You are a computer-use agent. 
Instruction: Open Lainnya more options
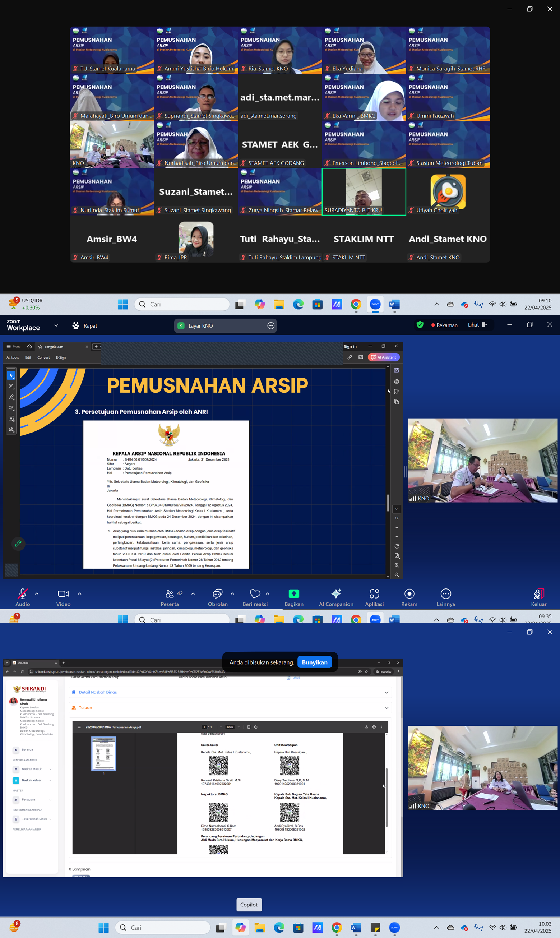pos(446,597)
